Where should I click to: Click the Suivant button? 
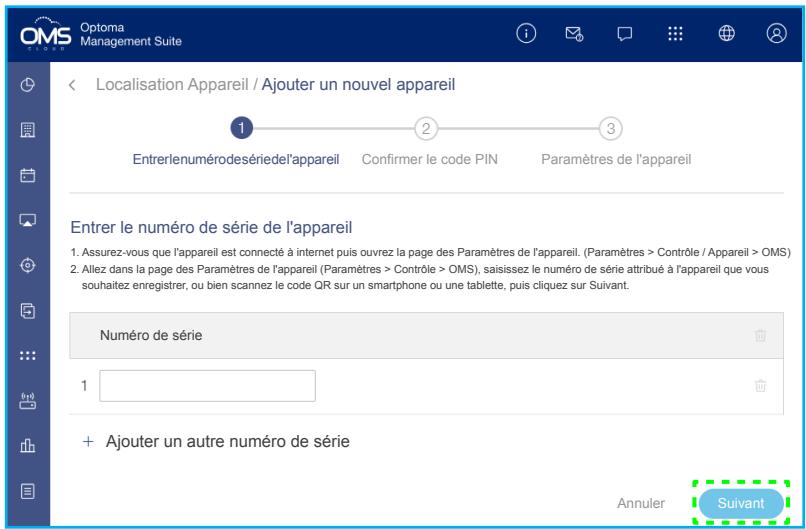(741, 503)
